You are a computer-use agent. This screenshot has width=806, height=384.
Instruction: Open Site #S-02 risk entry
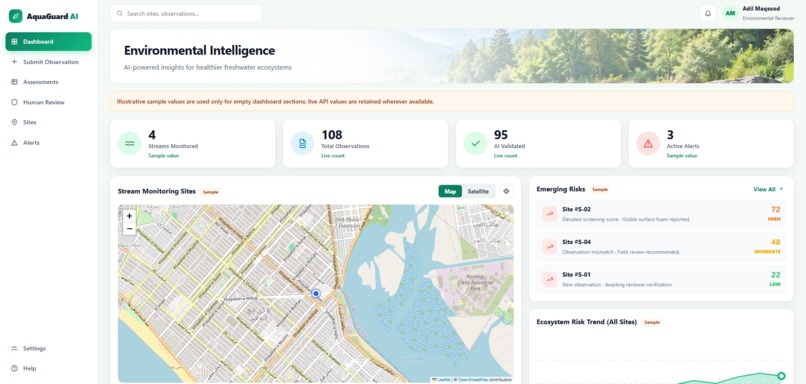tap(661, 214)
